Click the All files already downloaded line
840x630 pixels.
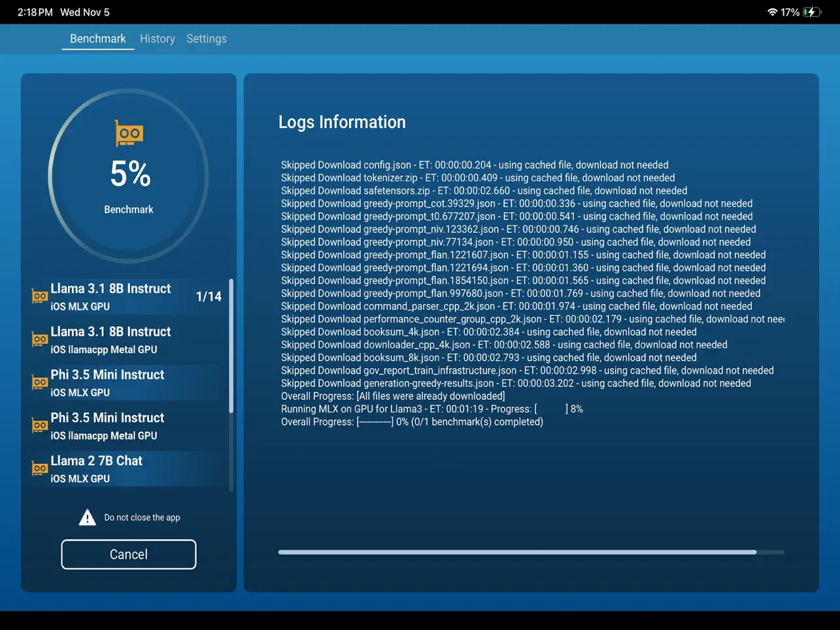pyautogui.click(x=393, y=396)
